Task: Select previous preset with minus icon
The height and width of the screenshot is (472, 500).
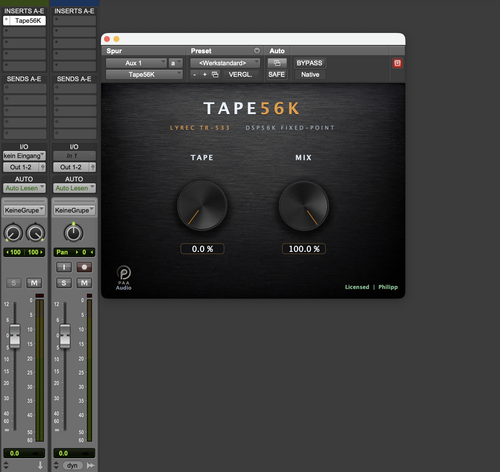Action: point(195,74)
